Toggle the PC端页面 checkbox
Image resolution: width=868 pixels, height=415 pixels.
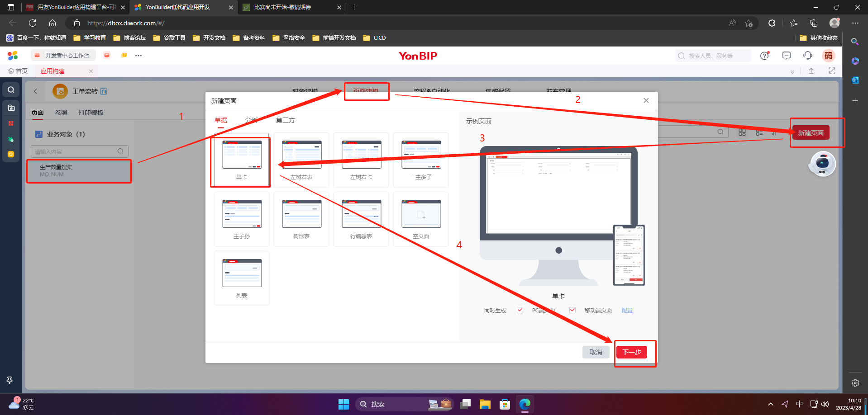click(x=520, y=310)
